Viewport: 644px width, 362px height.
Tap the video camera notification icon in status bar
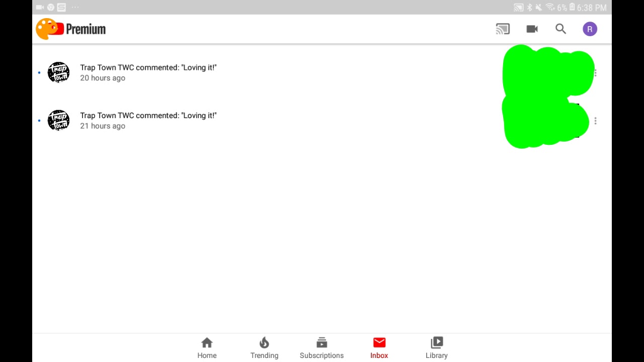point(40,7)
